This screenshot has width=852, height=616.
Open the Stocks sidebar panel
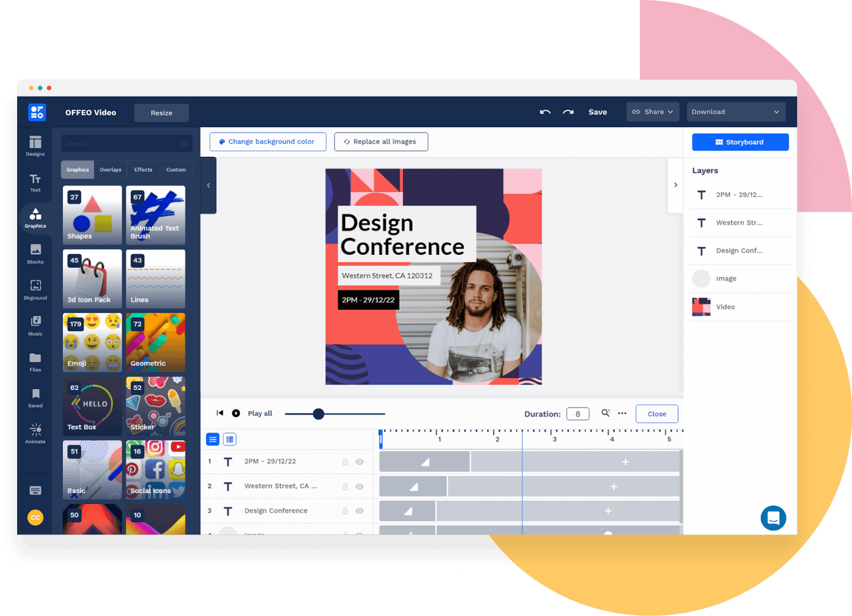pyautogui.click(x=35, y=254)
